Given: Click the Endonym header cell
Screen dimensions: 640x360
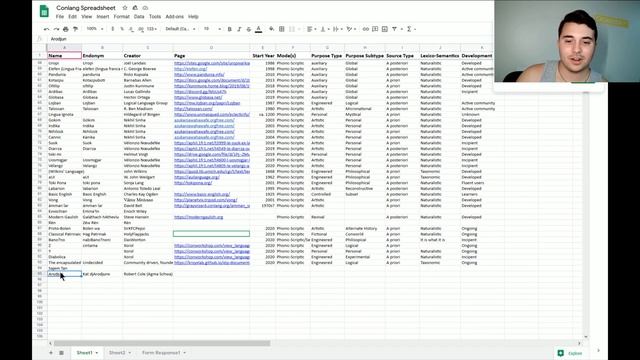Looking at the screenshot, I should click(102, 56).
